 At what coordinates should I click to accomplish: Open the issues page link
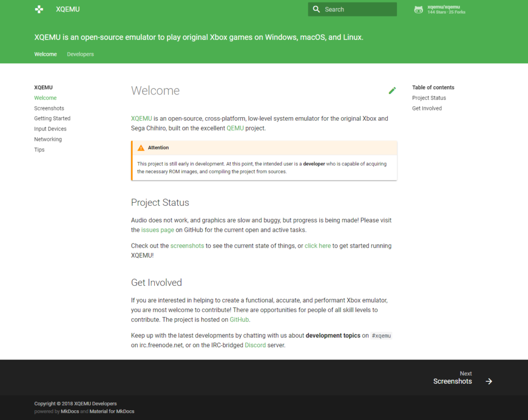tap(158, 230)
